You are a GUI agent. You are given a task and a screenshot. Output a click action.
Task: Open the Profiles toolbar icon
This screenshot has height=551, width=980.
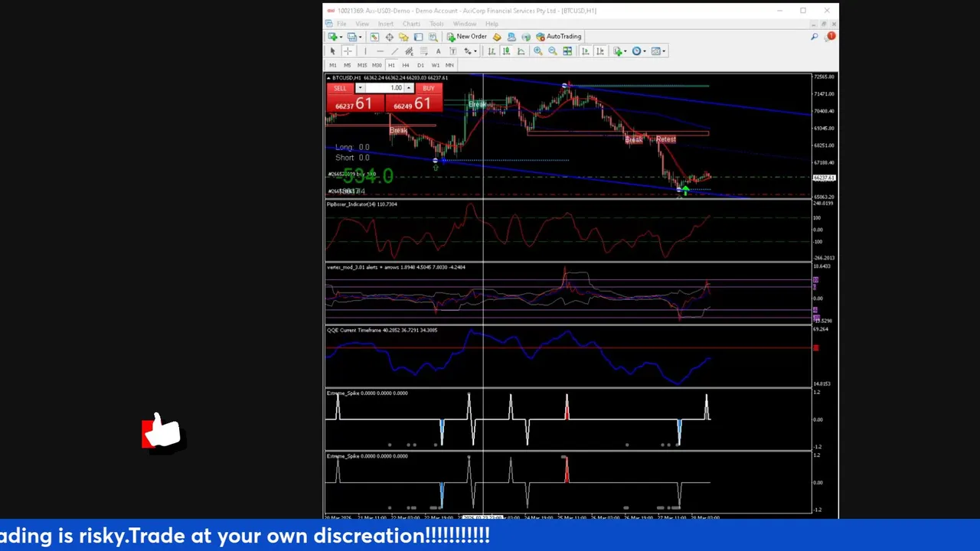coord(352,37)
